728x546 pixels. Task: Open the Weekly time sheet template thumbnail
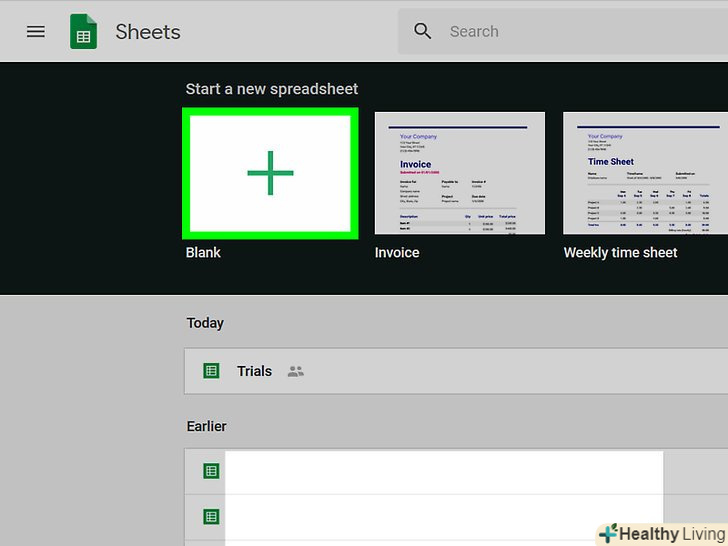click(x=645, y=173)
